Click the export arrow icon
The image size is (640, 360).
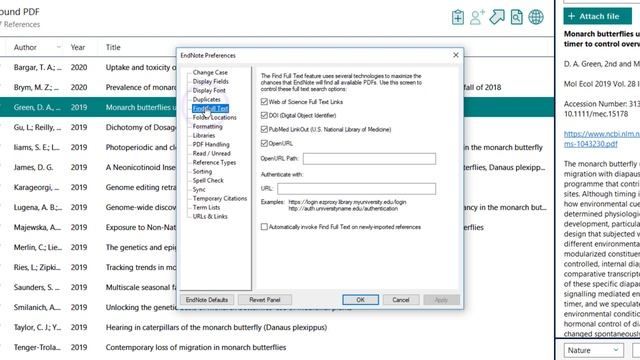click(497, 17)
